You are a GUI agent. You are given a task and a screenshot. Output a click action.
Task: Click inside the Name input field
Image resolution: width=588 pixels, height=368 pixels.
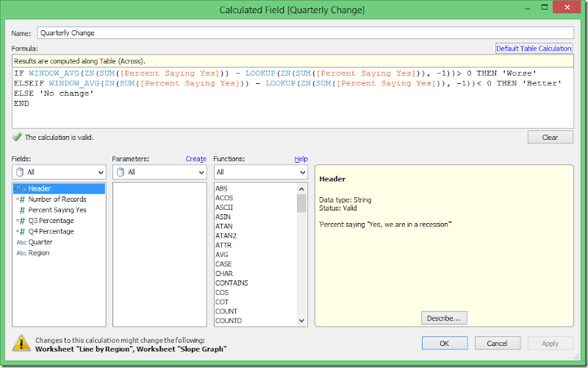(304, 33)
